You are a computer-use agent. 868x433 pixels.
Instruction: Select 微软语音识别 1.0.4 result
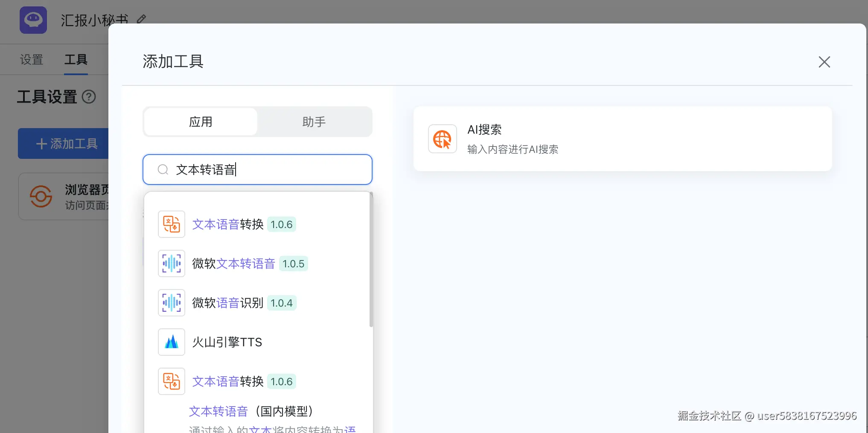tap(257, 303)
